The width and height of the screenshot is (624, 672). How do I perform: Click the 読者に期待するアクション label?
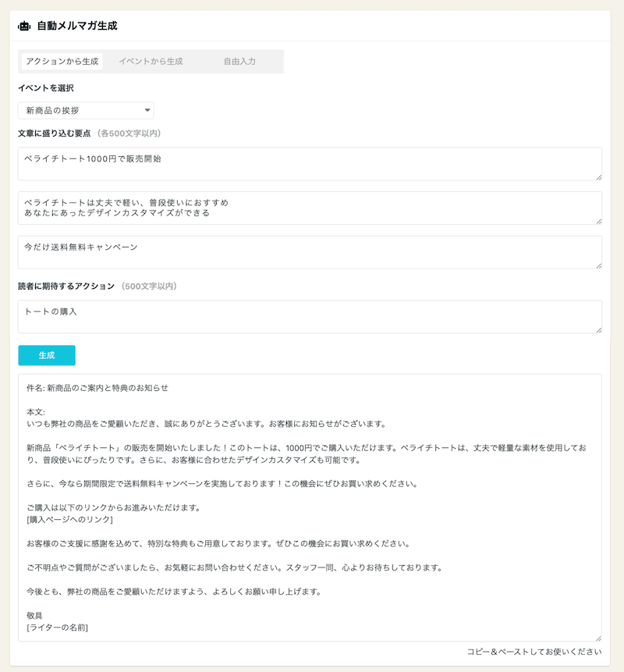(x=66, y=286)
